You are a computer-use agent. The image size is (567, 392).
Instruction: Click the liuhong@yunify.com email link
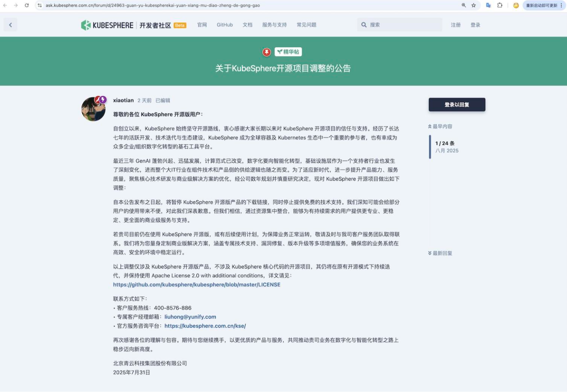pyautogui.click(x=190, y=317)
